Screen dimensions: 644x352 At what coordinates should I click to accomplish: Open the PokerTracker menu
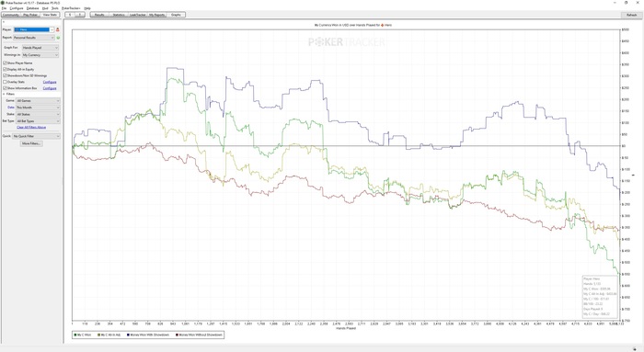[71, 8]
